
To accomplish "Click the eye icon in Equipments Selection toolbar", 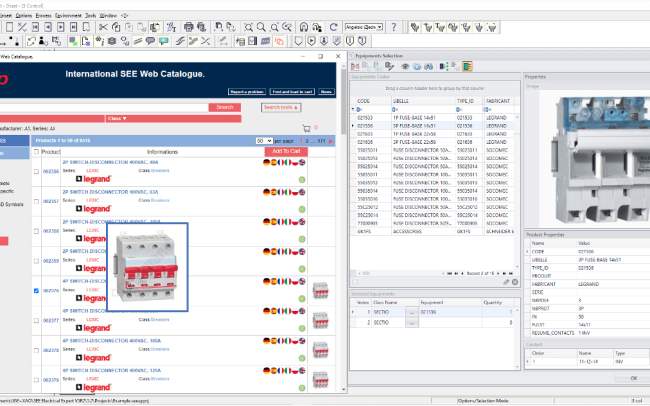I will coord(405,66).
